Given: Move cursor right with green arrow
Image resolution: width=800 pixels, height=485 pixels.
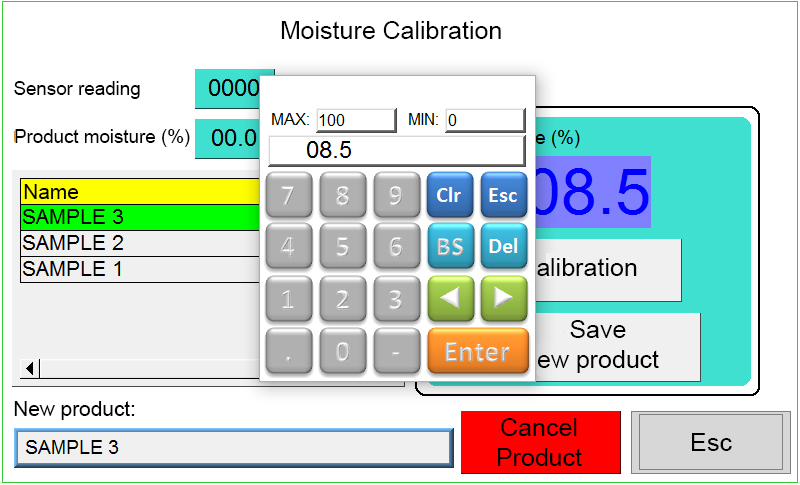Looking at the screenshot, I should 503,298.
